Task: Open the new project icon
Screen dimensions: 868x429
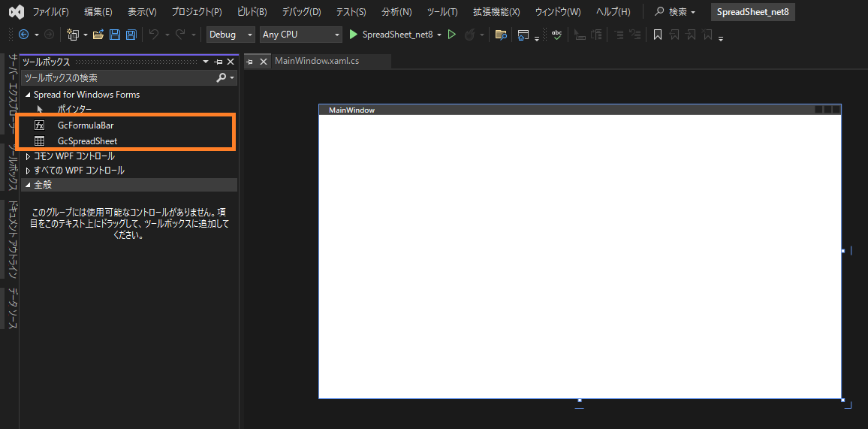Action: pyautogui.click(x=73, y=35)
